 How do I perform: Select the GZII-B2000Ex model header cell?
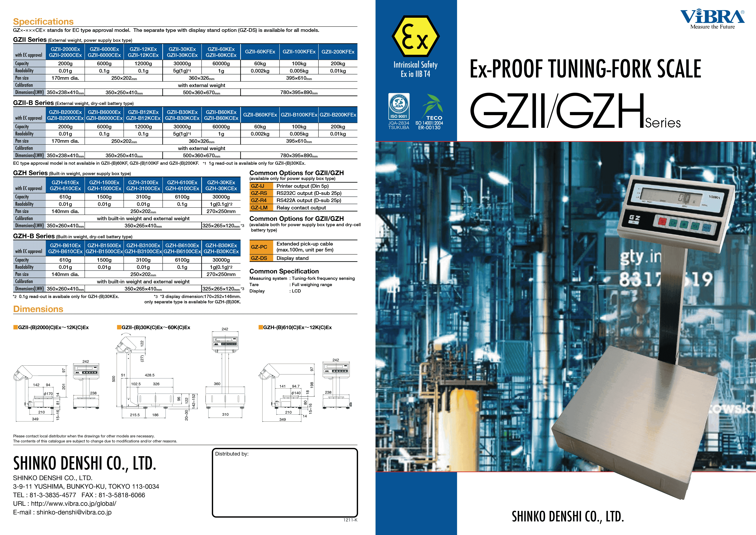tap(65, 115)
